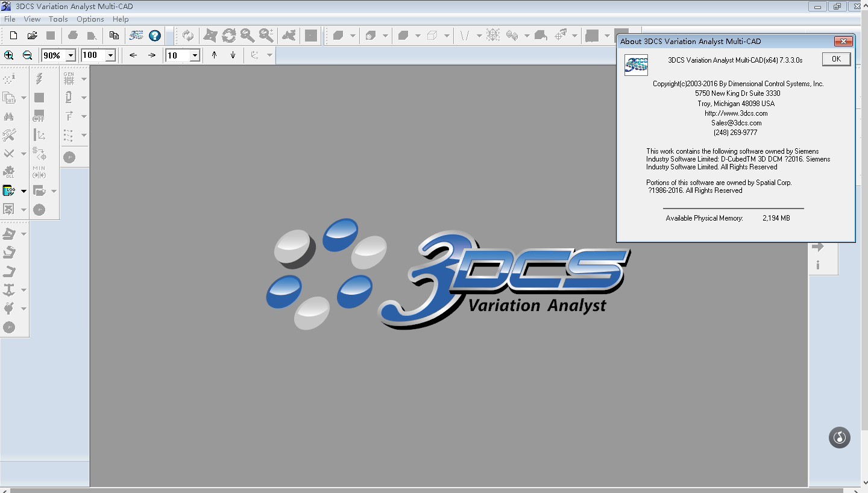Expand the F force icon dropdown arrow
868x493 pixels.
click(x=84, y=116)
